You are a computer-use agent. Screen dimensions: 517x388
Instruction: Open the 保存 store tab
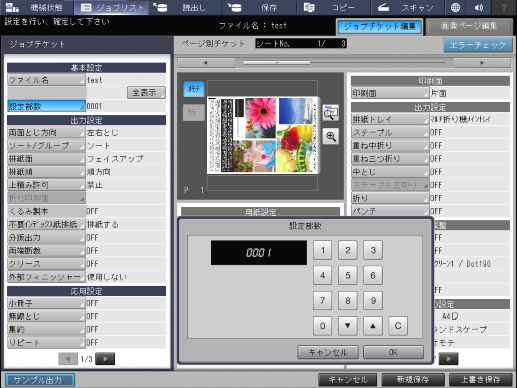pos(260,7)
